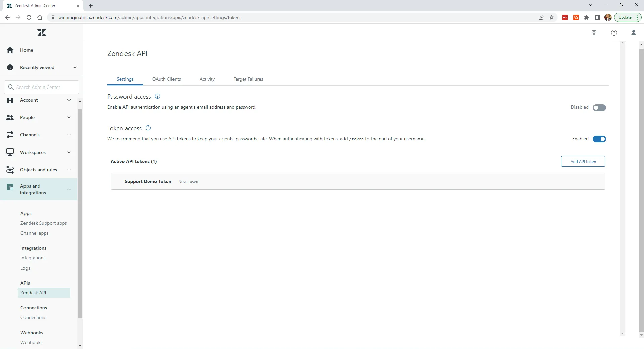Viewport: 644px width, 349px height.
Task: Open the Support Demo Token row
Action: pyautogui.click(x=358, y=181)
